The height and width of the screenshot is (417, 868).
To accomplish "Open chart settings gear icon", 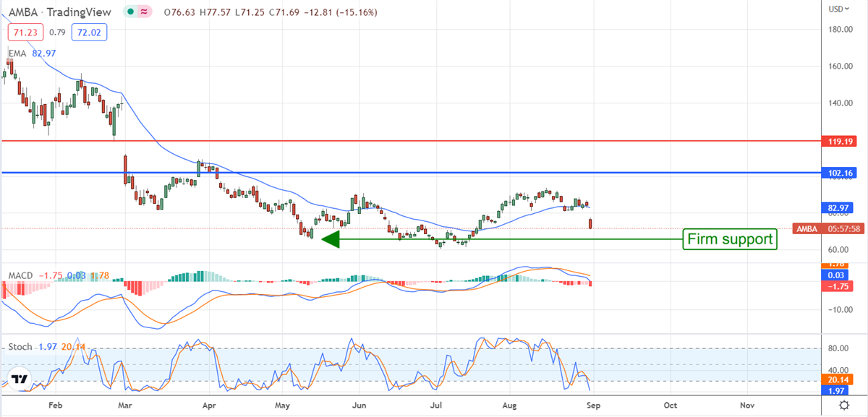I will 843,405.
